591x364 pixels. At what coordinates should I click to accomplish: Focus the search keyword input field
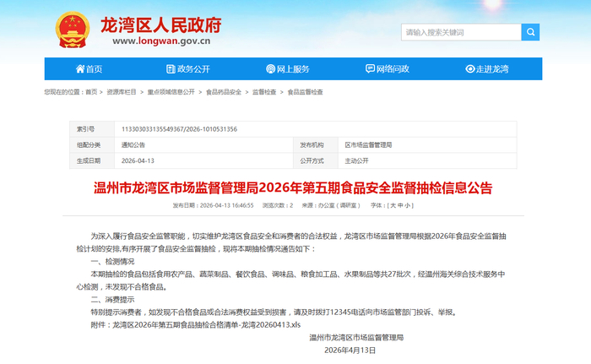(x=461, y=32)
